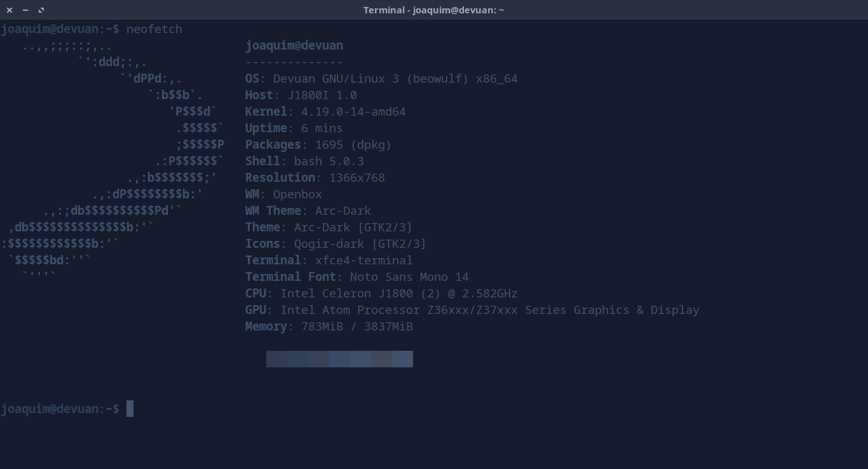Screen dimensions: 868x469
Task: Click the Terminal Font Noto Sans Mono line
Action: click(356, 277)
